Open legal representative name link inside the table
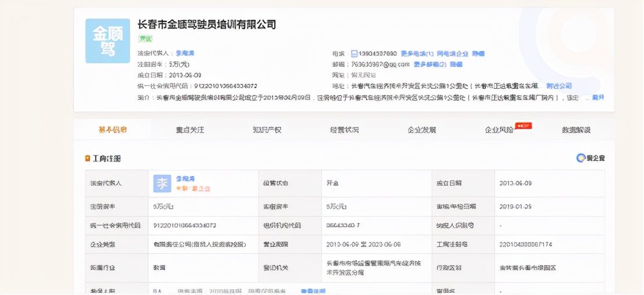 pyautogui.click(x=185, y=179)
